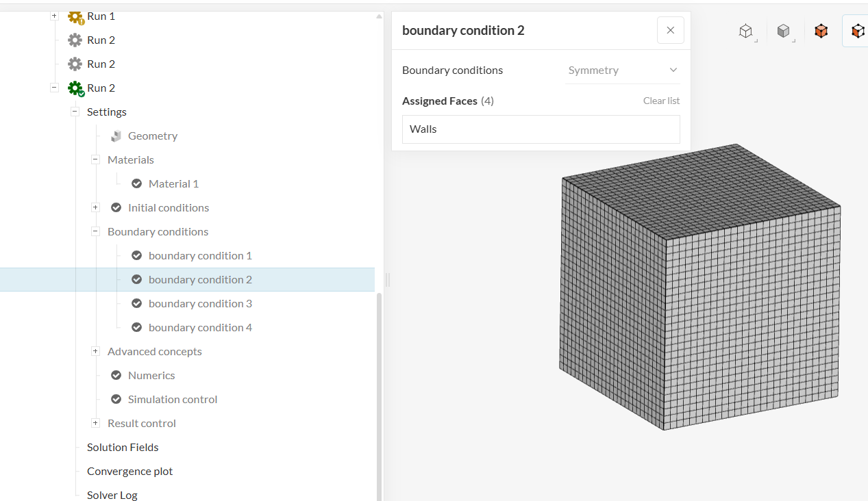Select boundary condition 3 in the tree
Screen dimensions: 868x501
(x=200, y=303)
